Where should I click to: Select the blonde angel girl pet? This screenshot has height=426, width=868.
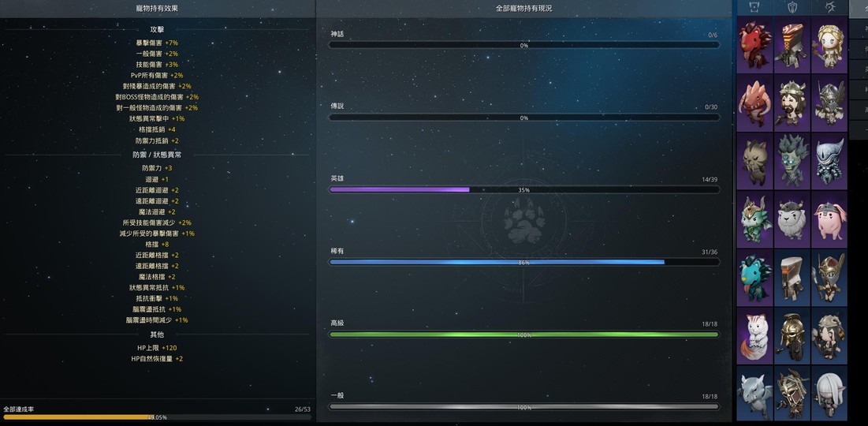coord(829,45)
